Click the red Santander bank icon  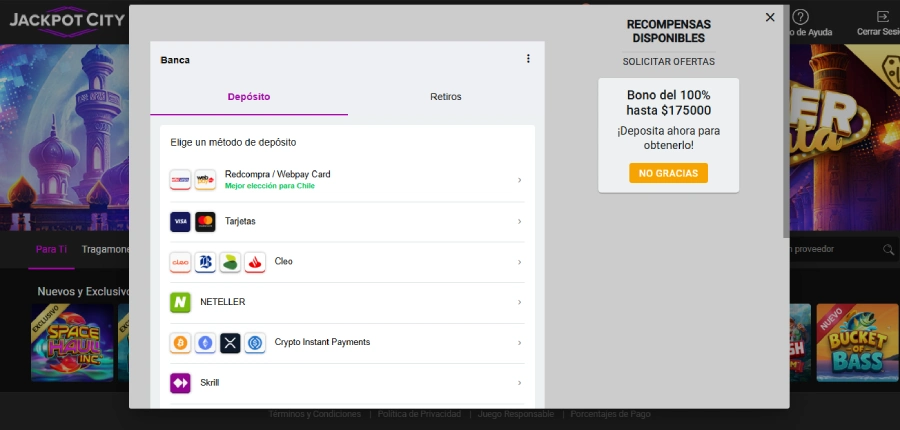coord(255,262)
